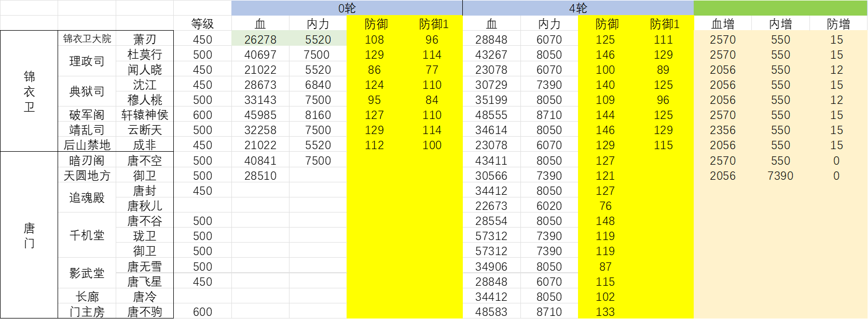This screenshot has height=319, width=868.
Task: Select the name cell '唐不驹'
Action: [145, 312]
